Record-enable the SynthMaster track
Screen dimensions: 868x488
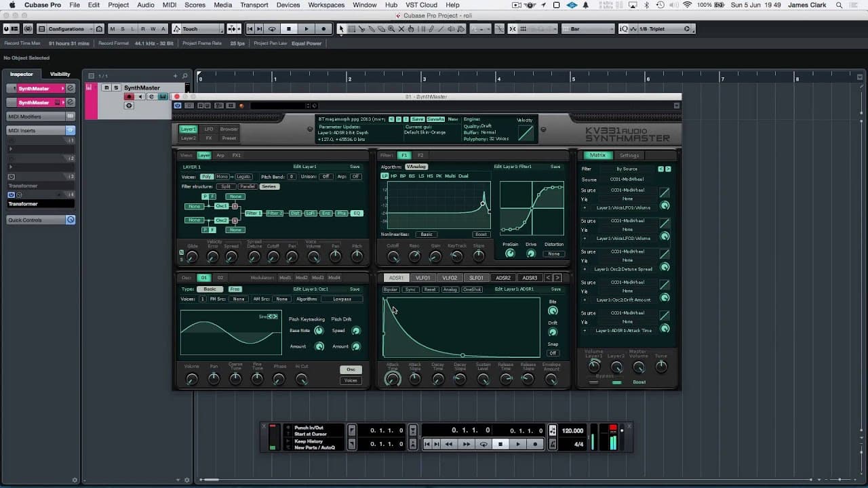129,97
